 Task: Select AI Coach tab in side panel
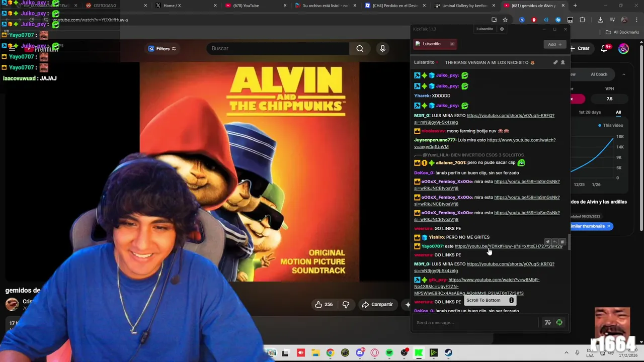tap(599, 74)
